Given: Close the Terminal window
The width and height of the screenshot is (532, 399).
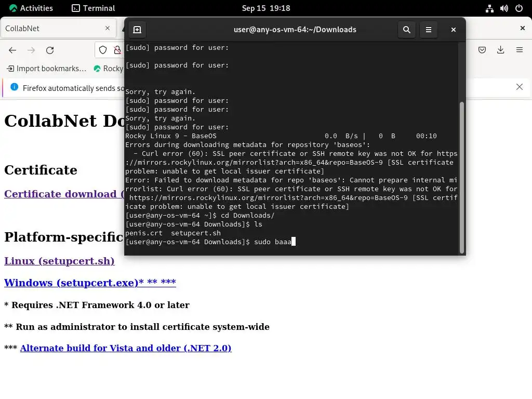Looking at the screenshot, I should (453, 30).
